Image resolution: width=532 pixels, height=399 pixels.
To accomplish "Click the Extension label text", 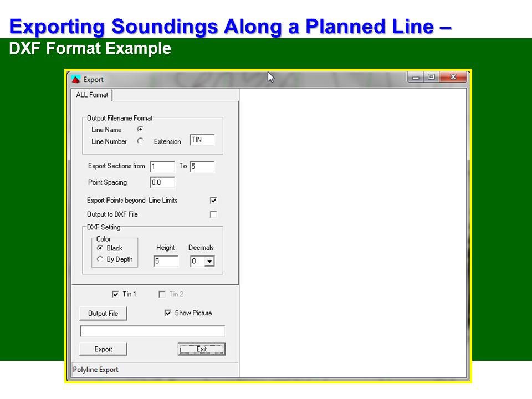I will click(167, 141).
